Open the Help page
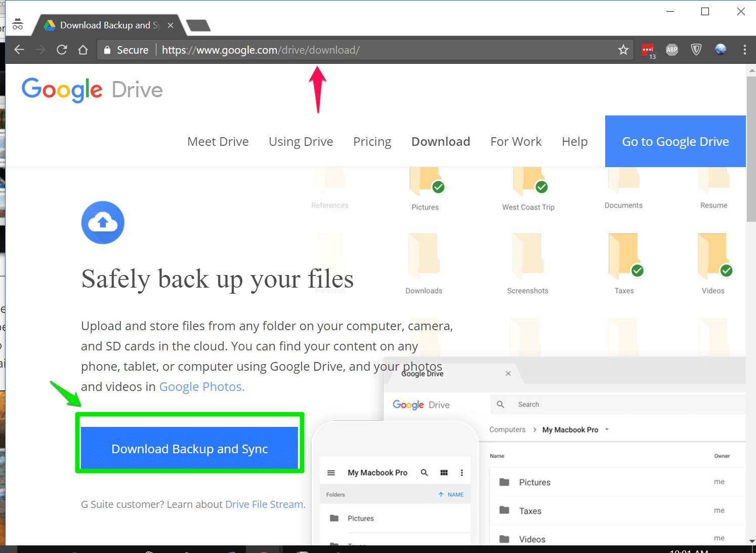Image resolution: width=756 pixels, height=553 pixels. (575, 142)
